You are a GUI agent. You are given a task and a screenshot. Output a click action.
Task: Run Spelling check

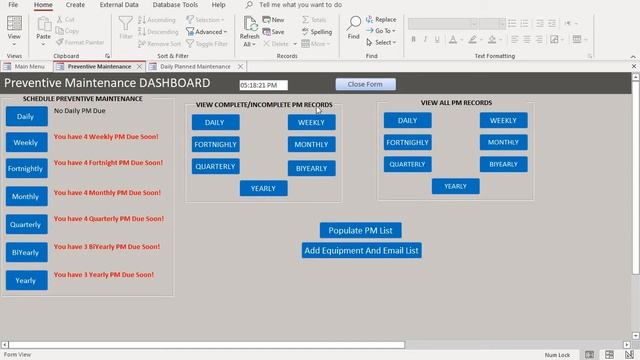point(317,32)
